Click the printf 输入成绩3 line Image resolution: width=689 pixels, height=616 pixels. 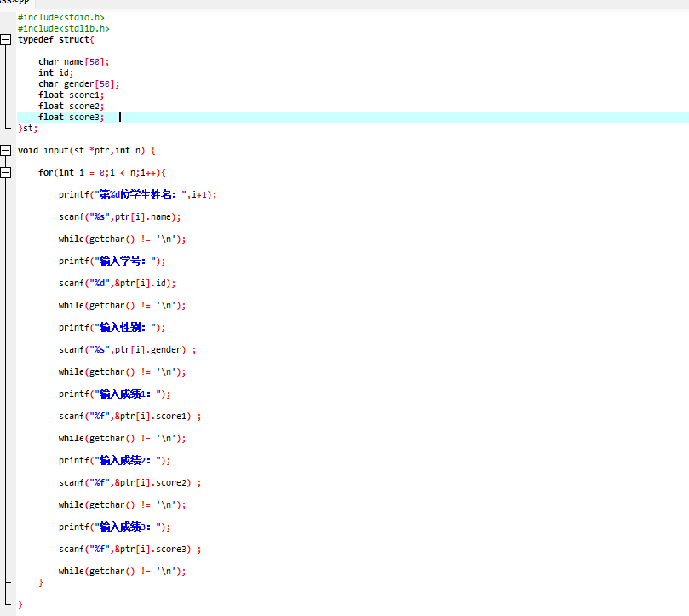(115, 527)
